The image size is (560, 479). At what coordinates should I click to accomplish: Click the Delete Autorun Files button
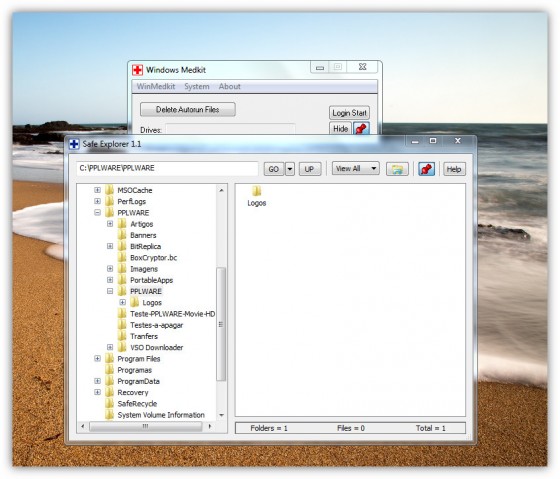188,110
